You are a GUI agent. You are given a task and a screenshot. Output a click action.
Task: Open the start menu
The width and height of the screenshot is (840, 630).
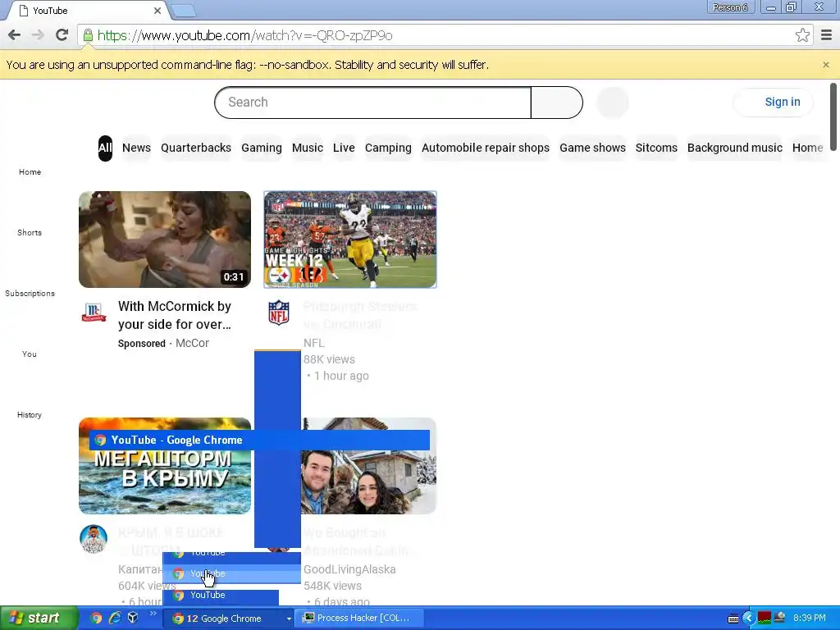pos(38,619)
